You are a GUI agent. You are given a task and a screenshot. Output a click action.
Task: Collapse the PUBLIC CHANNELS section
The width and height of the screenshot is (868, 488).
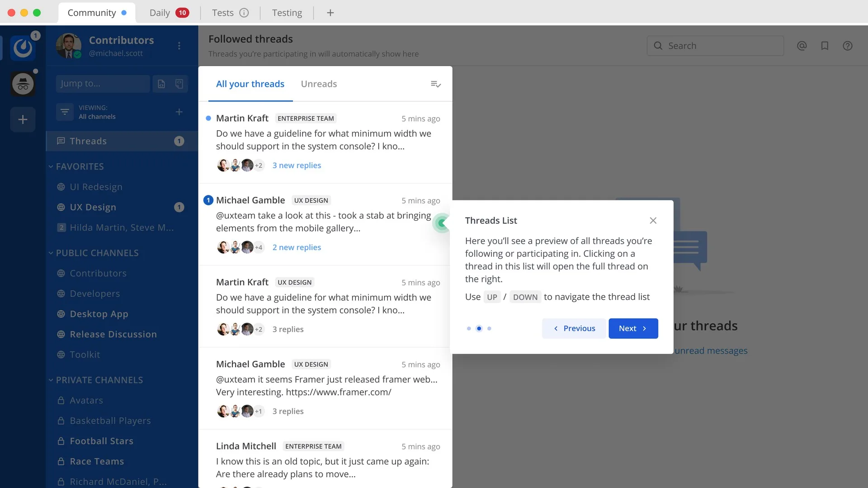[x=94, y=253]
